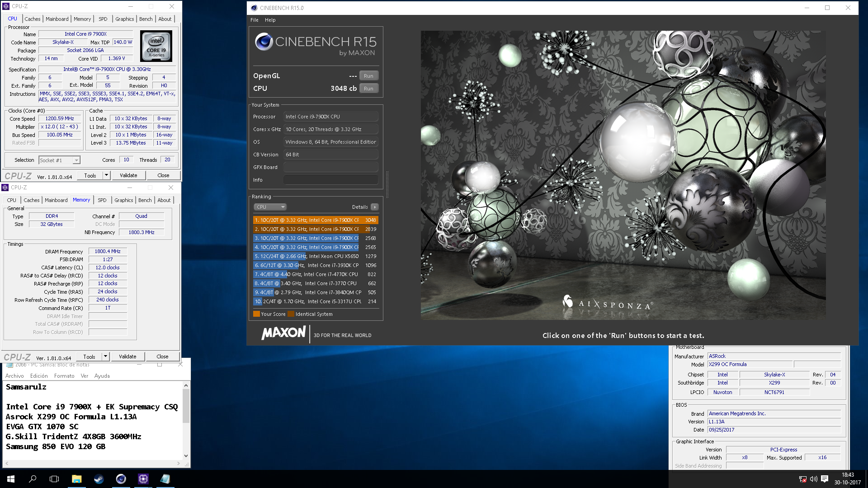Open taskbar search magnifier
Viewport: 868px width, 488px height.
coord(33,479)
